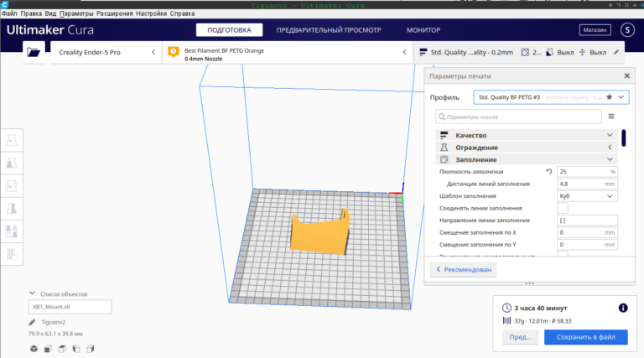The image size is (644, 358).
Task: Click Сохранить в файл button
Action: pyautogui.click(x=585, y=337)
